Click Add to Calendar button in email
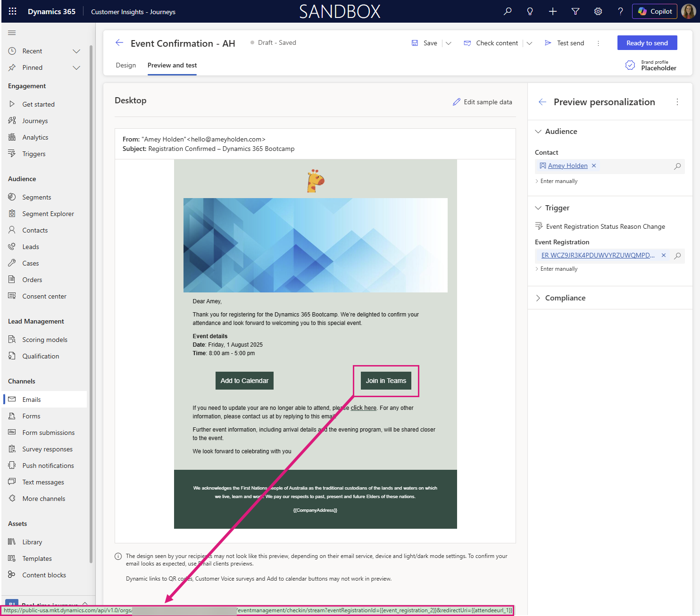 click(244, 381)
